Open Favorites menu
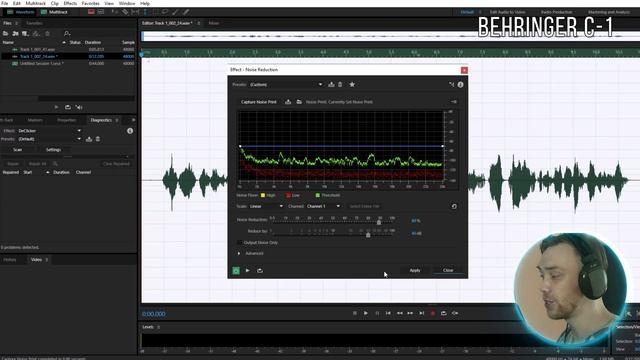640x360 pixels. (90, 3)
